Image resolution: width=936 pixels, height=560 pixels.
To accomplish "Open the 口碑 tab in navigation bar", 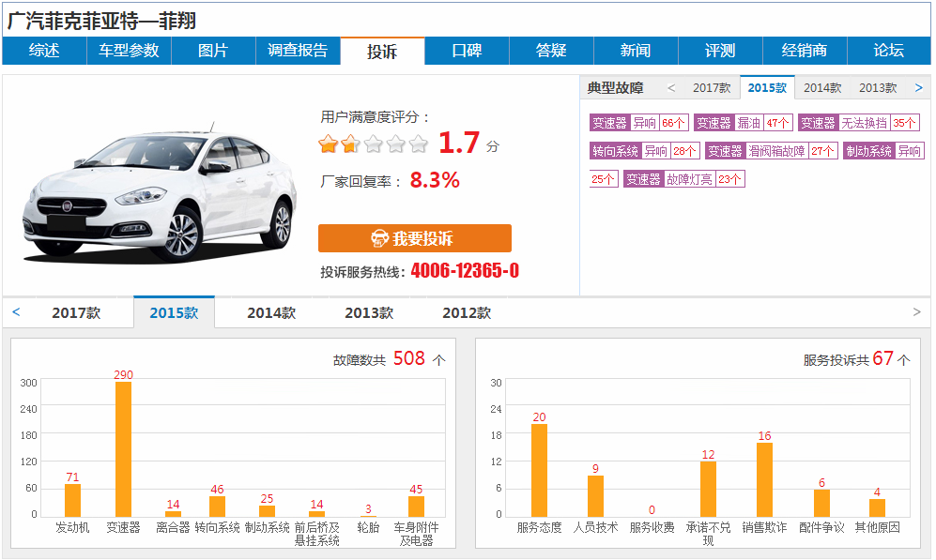I will tap(467, 51).
